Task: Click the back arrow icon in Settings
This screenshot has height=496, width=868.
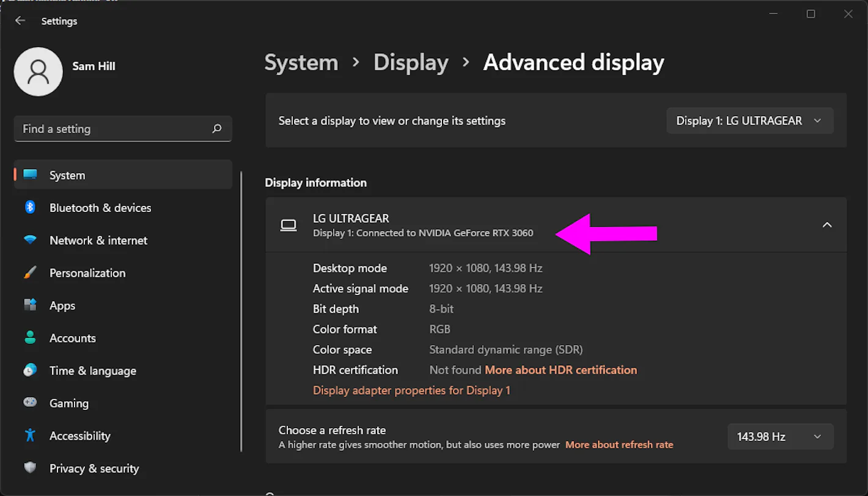Action: tap(20, 21)
